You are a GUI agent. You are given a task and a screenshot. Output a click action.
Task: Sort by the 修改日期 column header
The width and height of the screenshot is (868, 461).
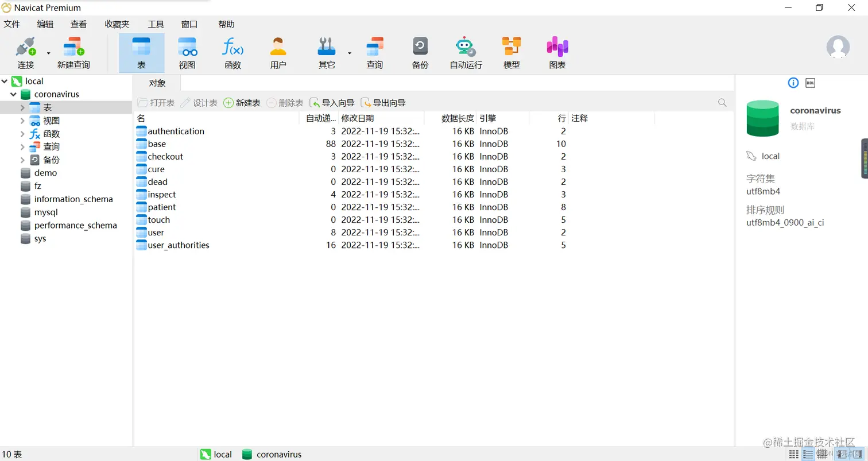click(x=382, y=118)
